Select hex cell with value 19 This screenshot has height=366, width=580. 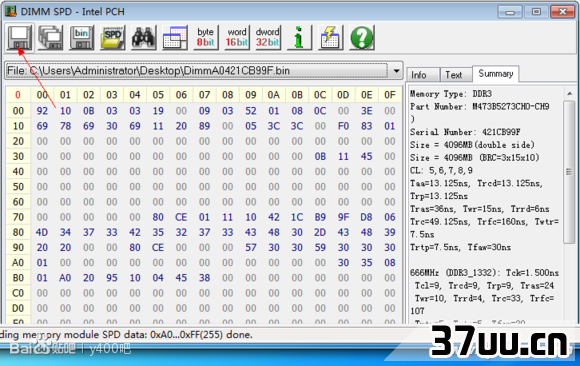[x=158, y=111]
